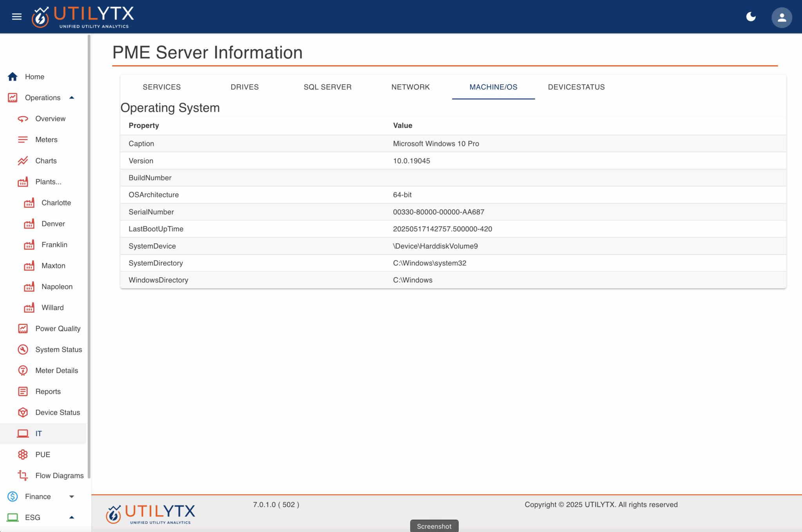Open Charts in the sidebar

point(46,161)
